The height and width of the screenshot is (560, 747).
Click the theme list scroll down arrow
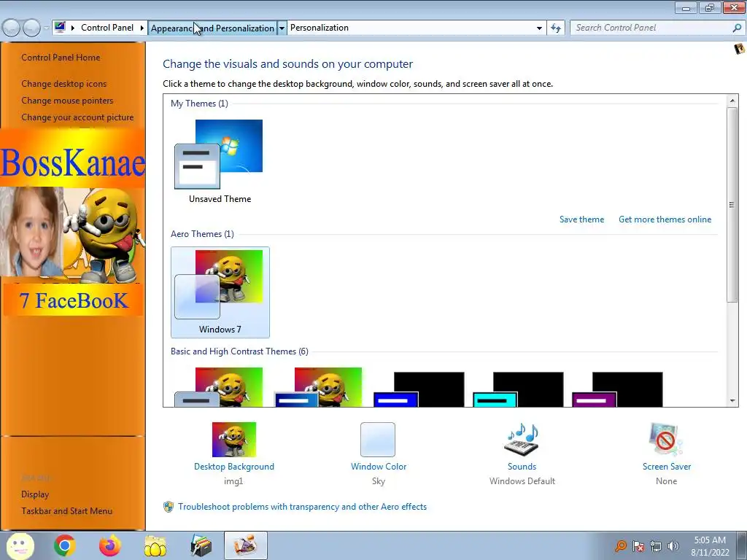(732, 401)
